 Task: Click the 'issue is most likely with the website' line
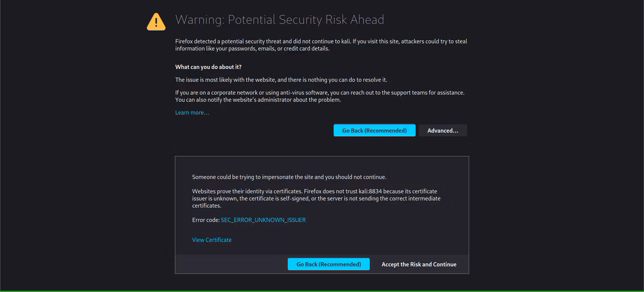(281, 80)
